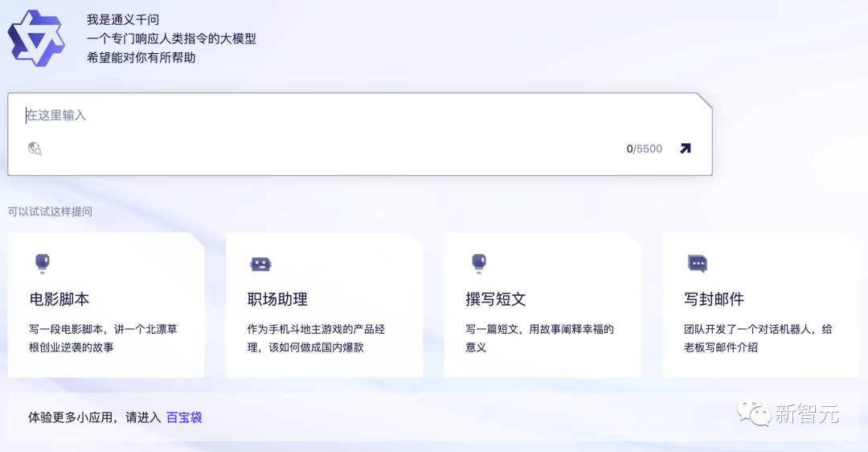Click the 可以试试这样提问 label
The image size is (868, 452).
point(50,212)
